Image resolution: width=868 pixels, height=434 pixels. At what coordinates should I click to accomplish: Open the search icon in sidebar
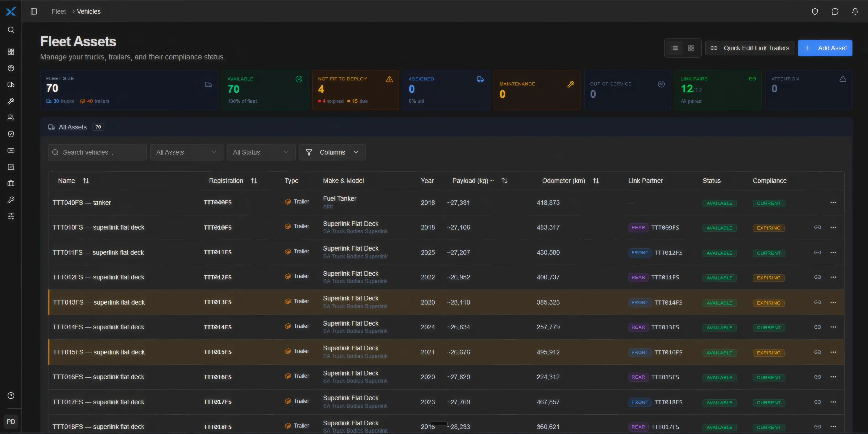pos(11,30)
